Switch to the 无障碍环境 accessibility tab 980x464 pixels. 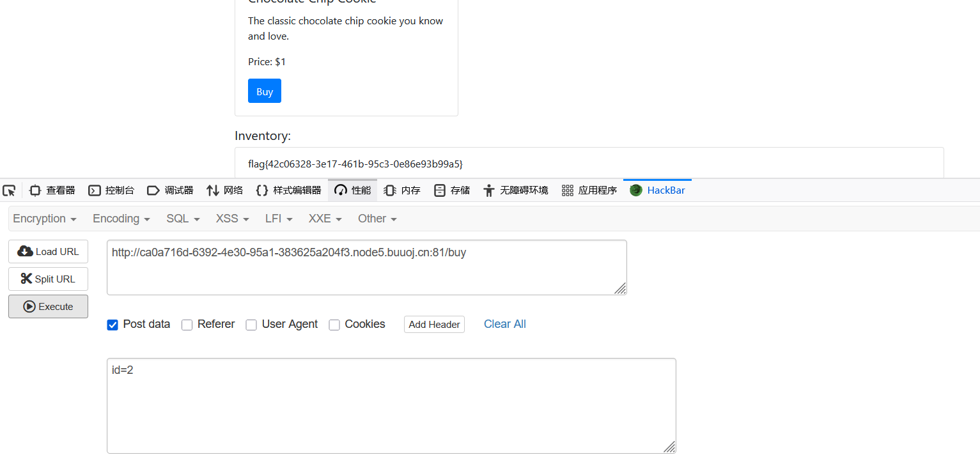516,190
